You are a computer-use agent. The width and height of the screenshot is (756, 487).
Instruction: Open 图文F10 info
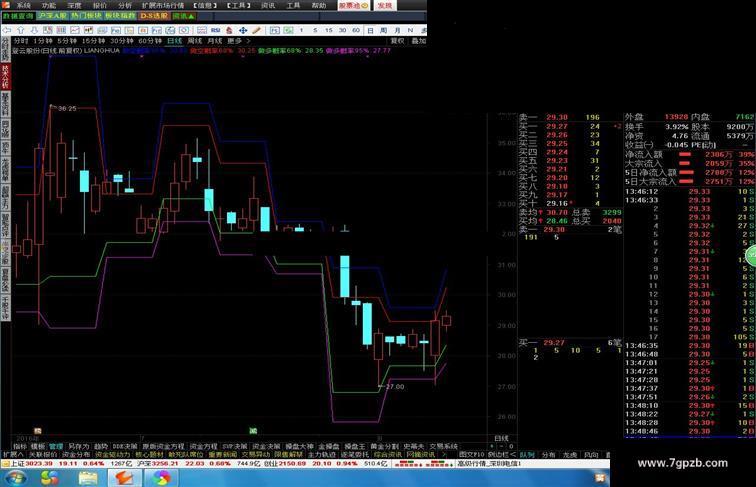tap(471, 455)
